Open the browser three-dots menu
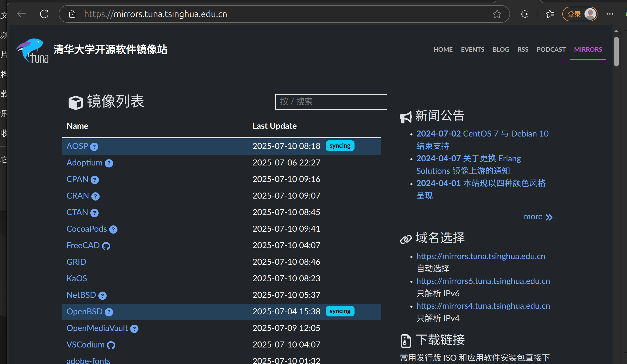 [610, 14]
